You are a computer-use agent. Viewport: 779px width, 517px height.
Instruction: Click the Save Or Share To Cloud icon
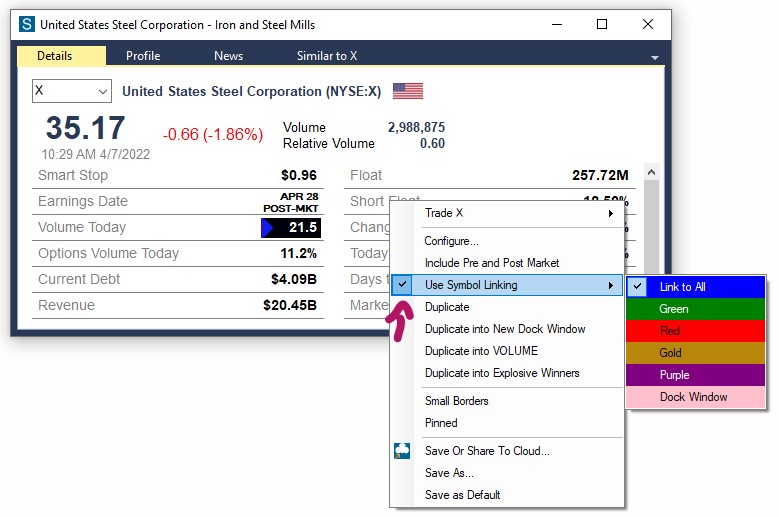pyautogui.click(x=402, y=451)
